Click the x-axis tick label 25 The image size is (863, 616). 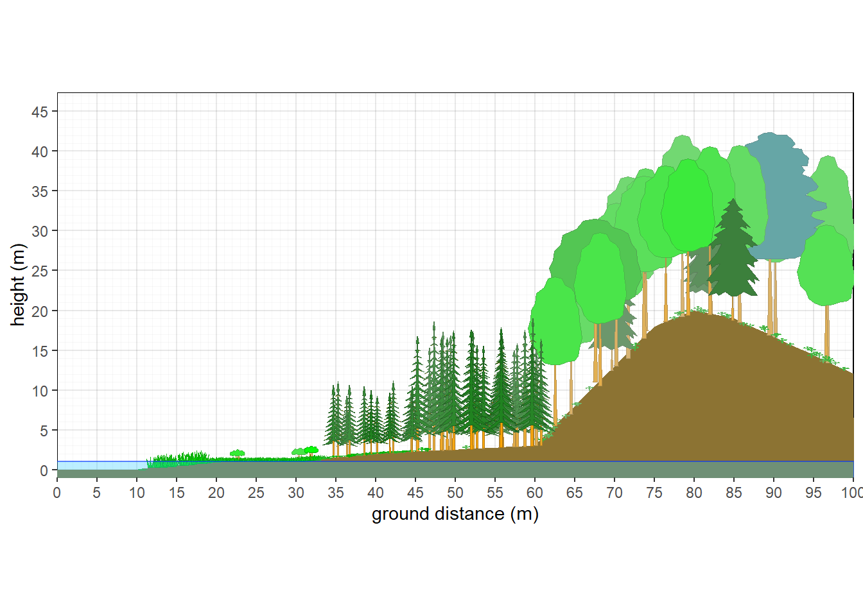click(256, 493)
